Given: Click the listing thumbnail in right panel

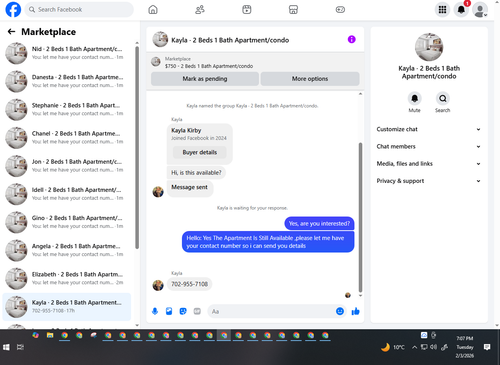Looking at the screenshot, I should click(429, 47).
